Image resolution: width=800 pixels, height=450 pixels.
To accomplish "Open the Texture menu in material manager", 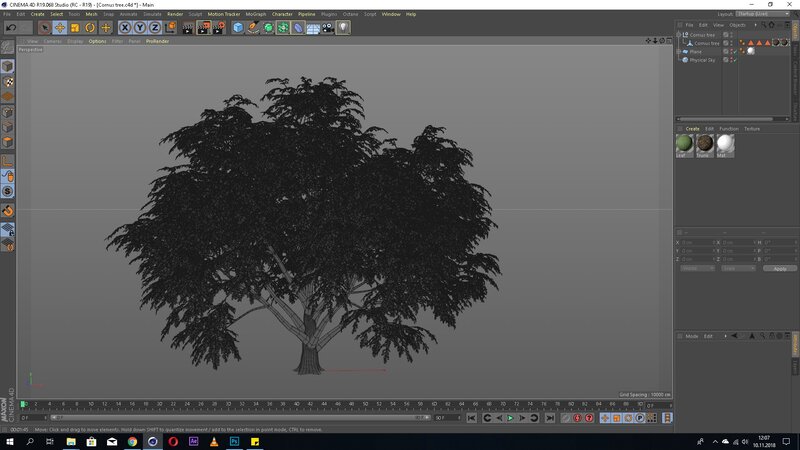I will (751, 129).
